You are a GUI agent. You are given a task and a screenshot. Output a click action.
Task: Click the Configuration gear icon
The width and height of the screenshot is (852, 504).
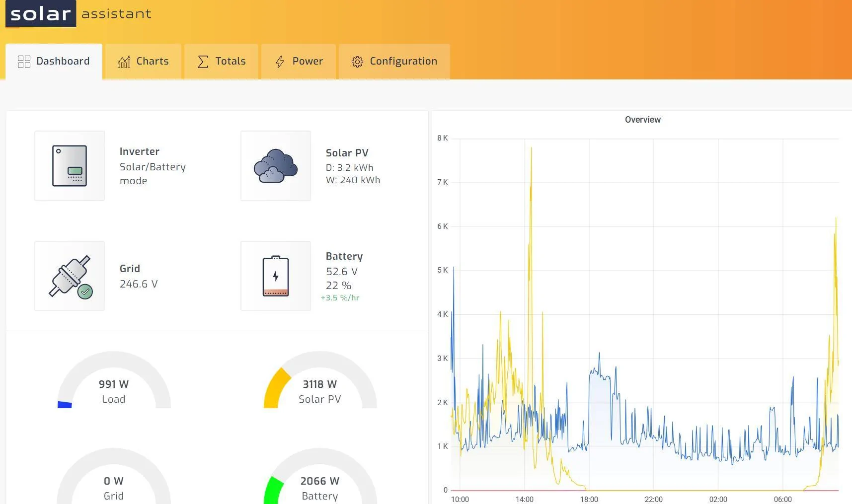(x=357, y=62)
